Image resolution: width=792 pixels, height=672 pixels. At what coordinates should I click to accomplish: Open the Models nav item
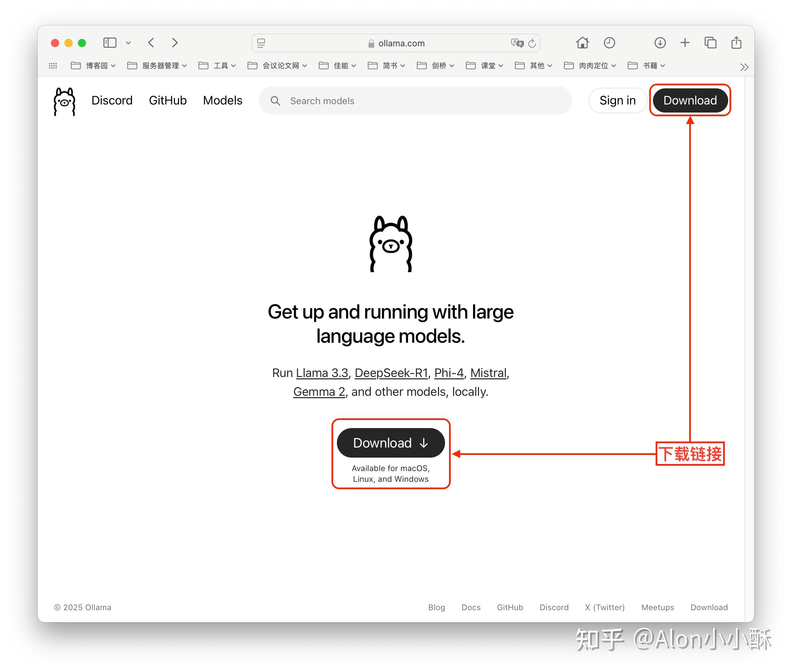222,100
